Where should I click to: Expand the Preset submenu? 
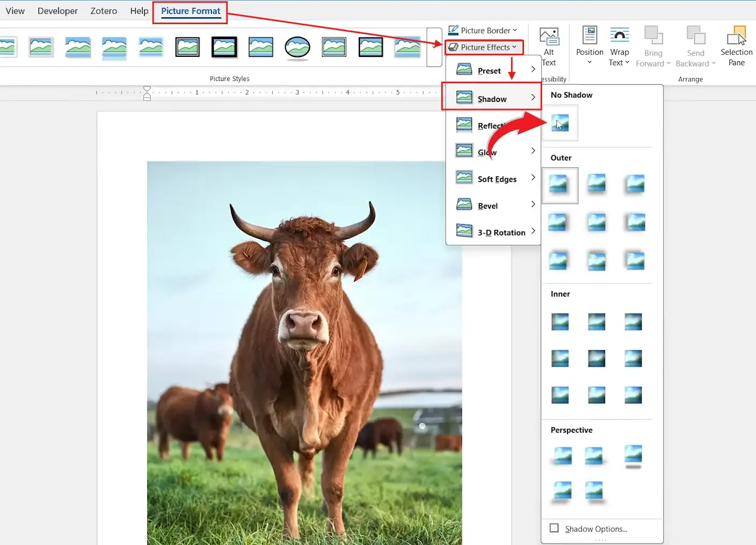[493, 70]
